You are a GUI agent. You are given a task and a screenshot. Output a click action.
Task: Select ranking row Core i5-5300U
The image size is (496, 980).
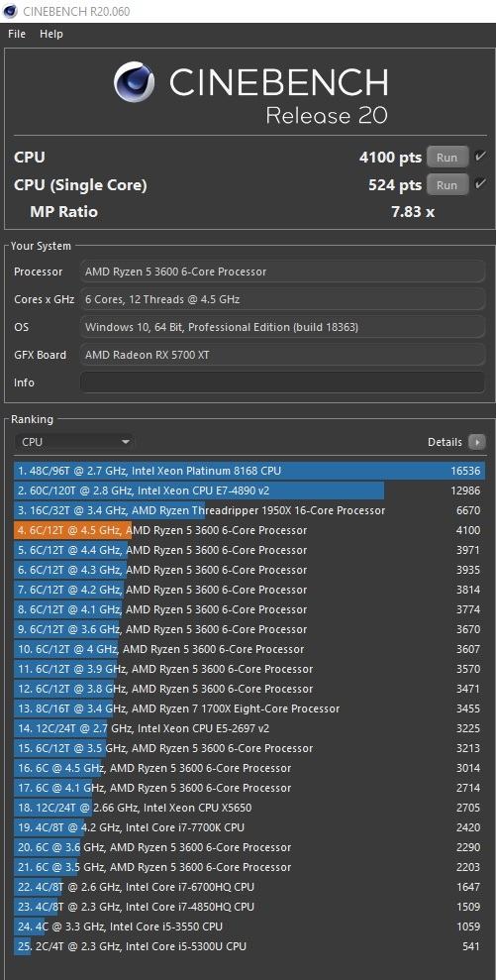[x=249, y=946]
